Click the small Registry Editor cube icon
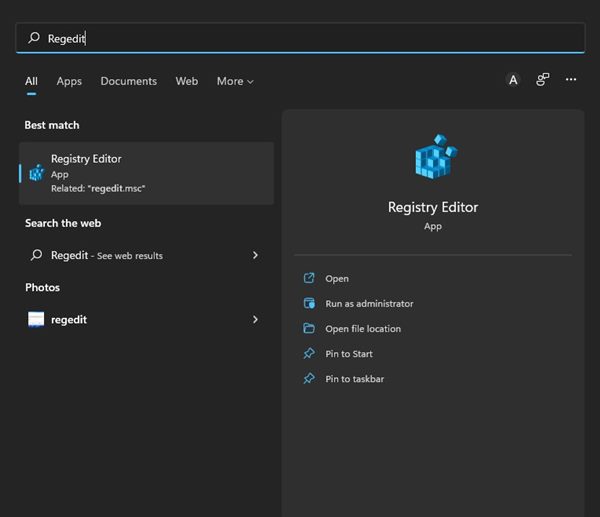The height and width of the screenshot is (517, 600). click(x=37, y=173)
